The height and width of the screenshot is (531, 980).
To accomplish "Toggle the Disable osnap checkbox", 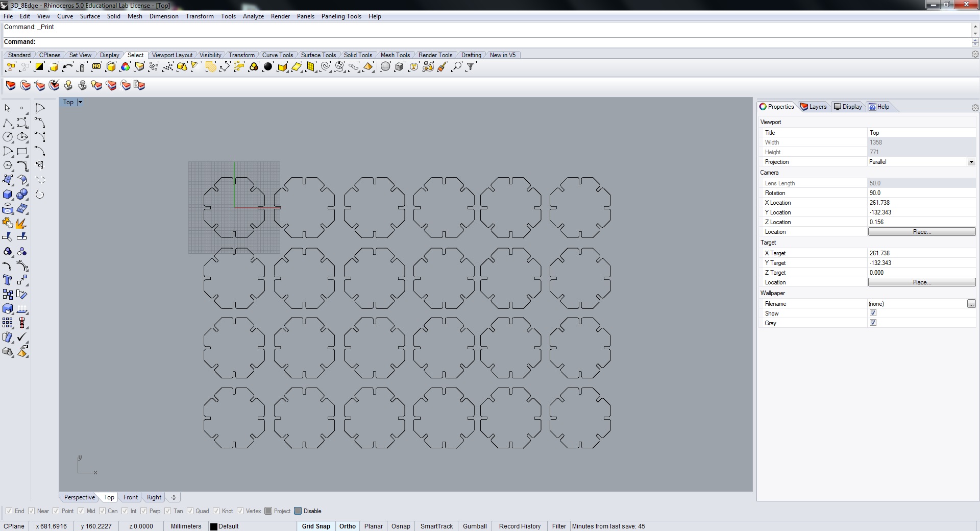I will click(x=298, y=511).
